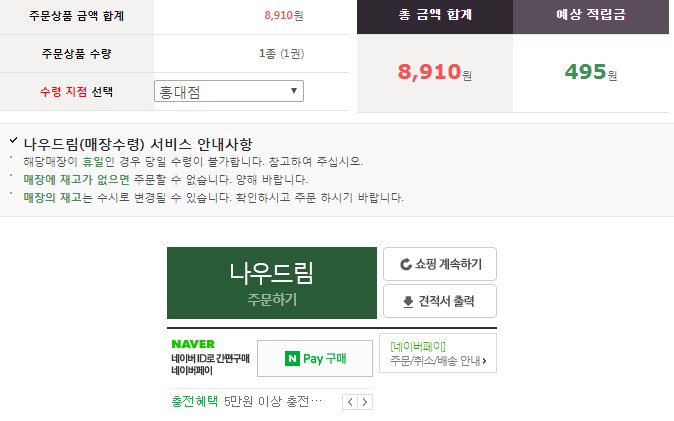Click the circular arrow icon on 쇼핑 계속하기

pyautogui.click(x=405, y=264)
